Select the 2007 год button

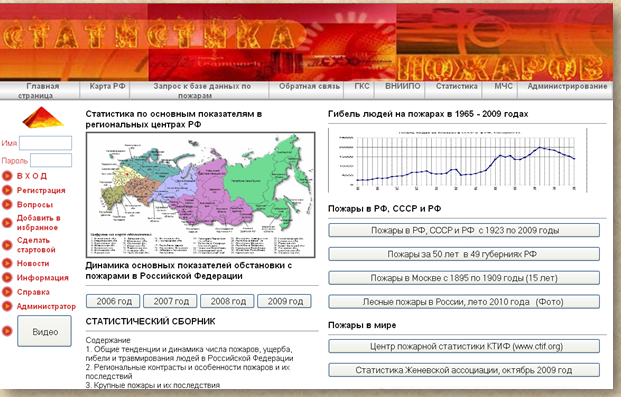click(170, 301)
